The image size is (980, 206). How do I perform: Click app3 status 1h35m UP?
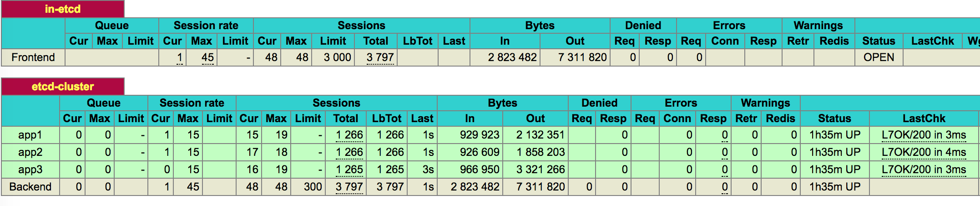835,170
